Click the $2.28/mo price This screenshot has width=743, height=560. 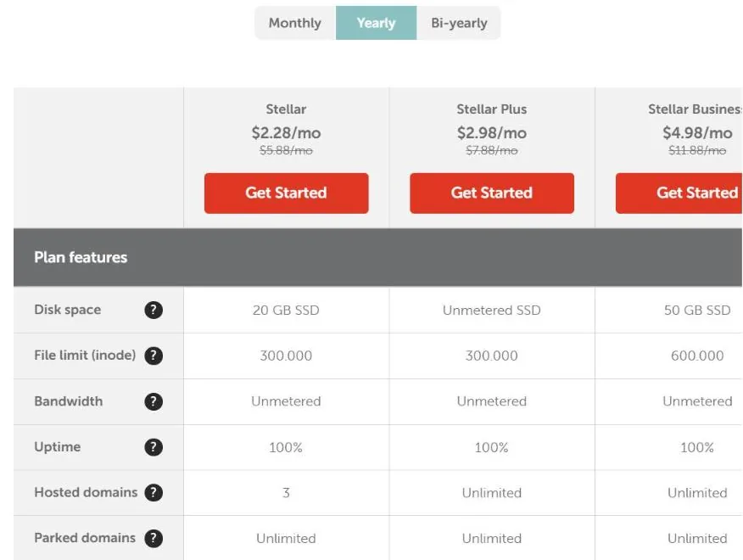[x=286, y=132]
